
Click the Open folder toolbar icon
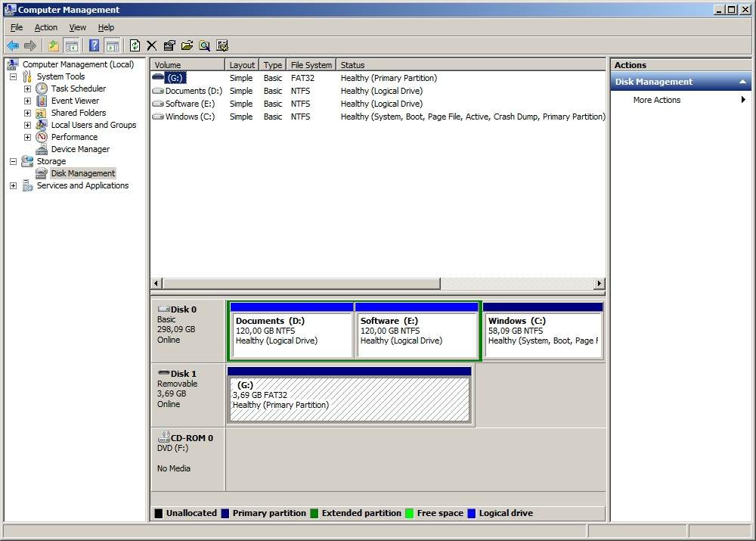click(x=187, y=45)
